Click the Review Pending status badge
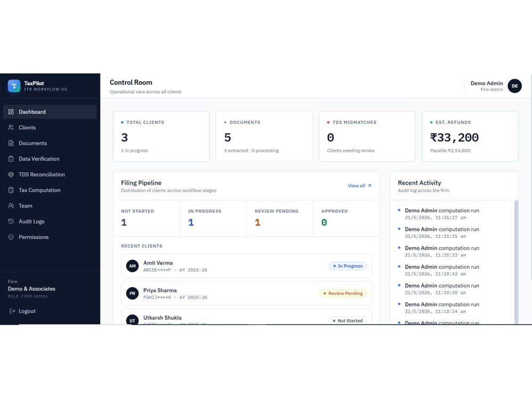Viewport: 532px width, 399px height. point(343,293)
